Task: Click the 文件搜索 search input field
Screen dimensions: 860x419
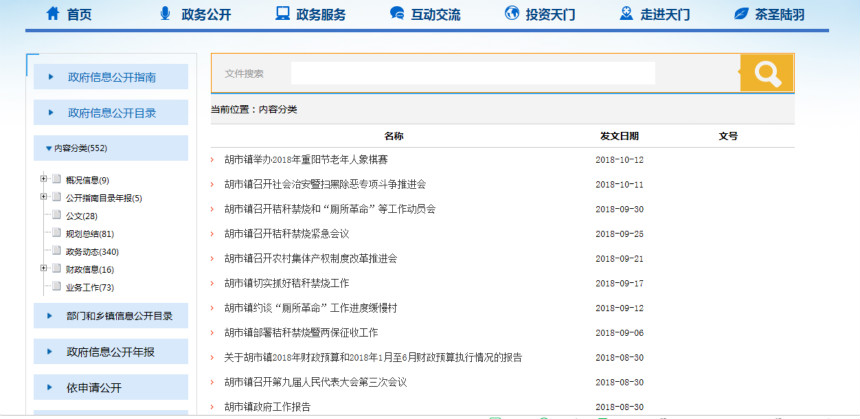Action: tap(472, 73)
